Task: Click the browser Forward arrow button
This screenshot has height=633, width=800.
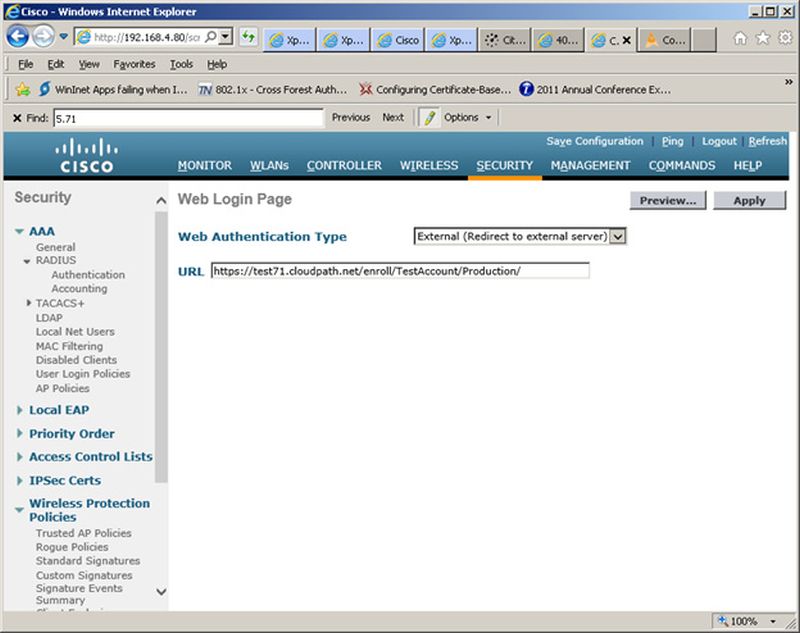Action: point(43,37)
